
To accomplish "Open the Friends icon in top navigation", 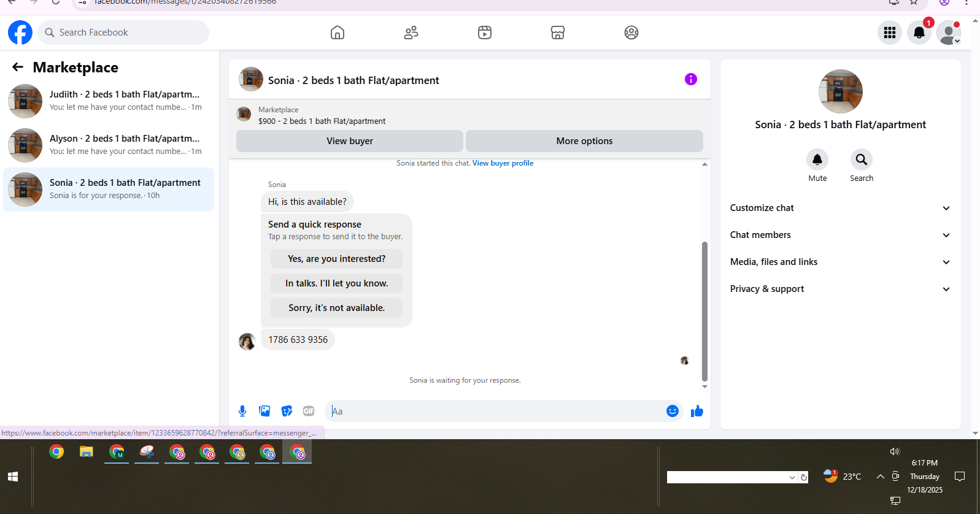I will [x=411, y=33].
